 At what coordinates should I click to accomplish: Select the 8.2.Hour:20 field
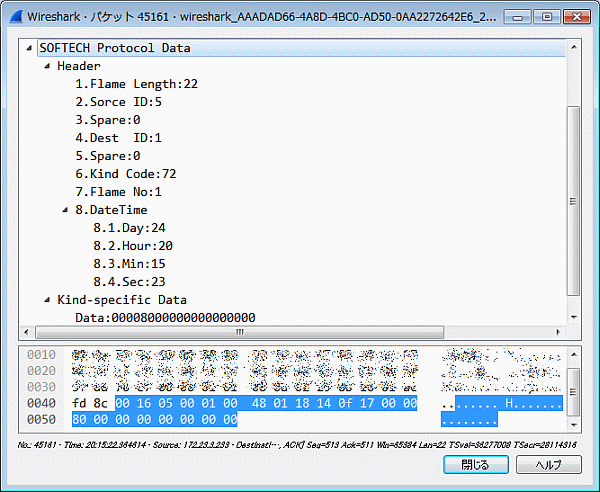tap(133, 246)
